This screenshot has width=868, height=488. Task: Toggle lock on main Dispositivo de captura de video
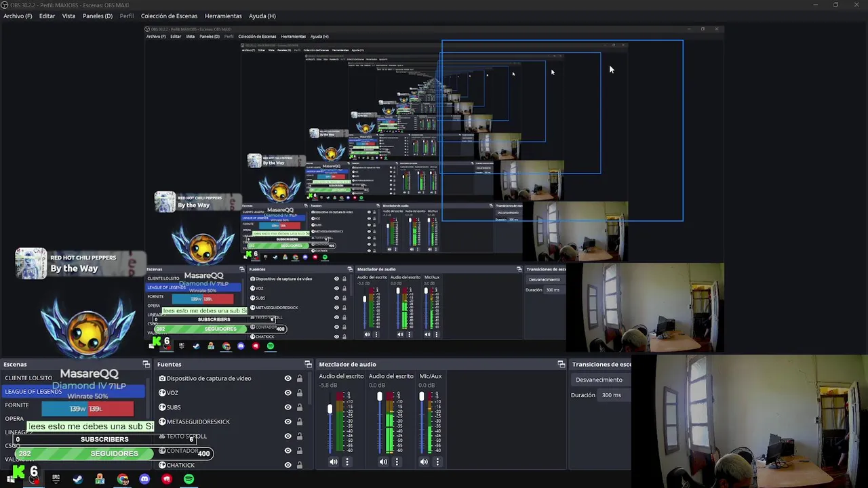click(299, 378)
